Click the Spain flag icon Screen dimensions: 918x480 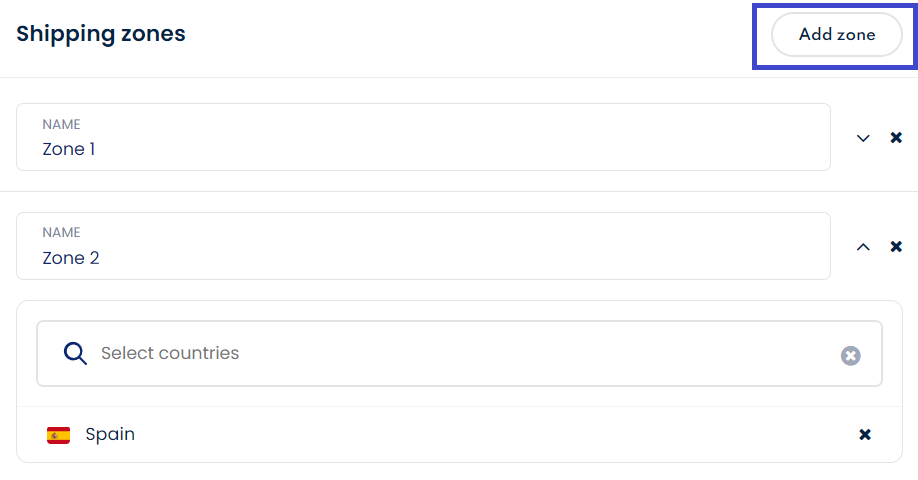point(58,435)
